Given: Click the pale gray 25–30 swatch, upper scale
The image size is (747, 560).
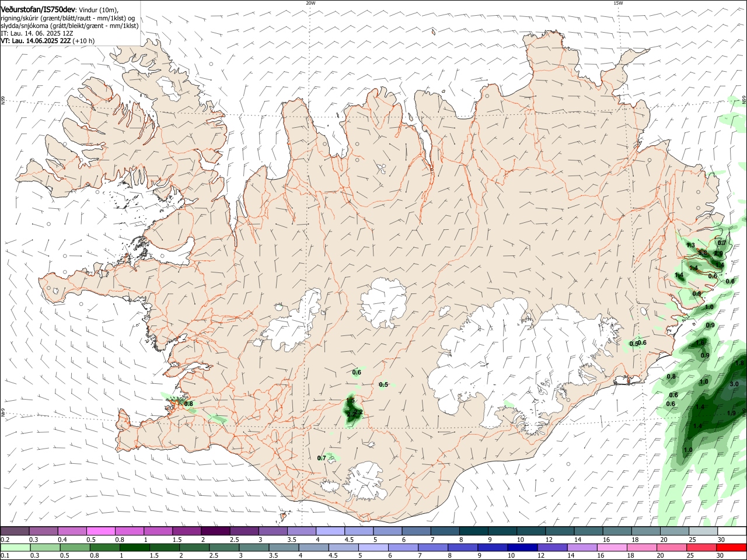Looking at the screenshot, I should (703, 531).
